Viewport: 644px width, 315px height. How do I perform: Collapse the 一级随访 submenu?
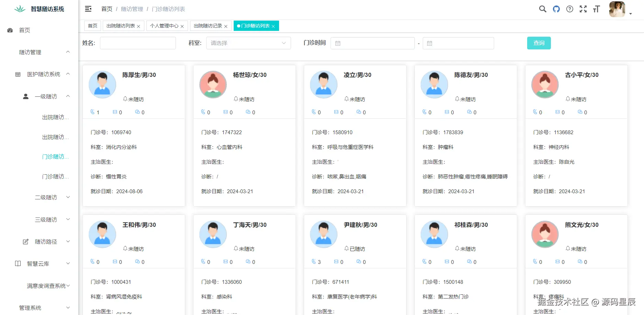click(39, 96)
